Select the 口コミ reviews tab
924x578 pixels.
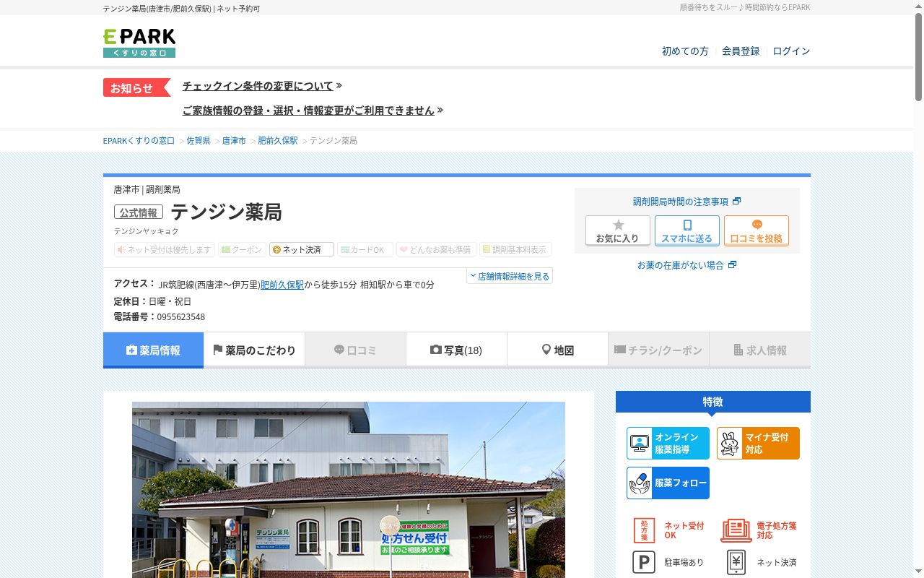click(355, 350)
